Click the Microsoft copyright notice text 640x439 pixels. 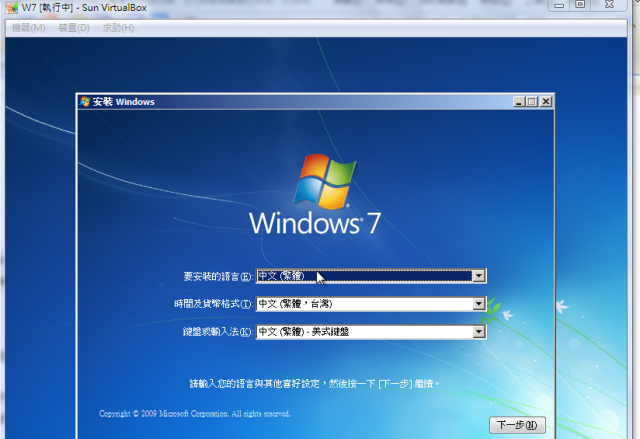(195, 414)
